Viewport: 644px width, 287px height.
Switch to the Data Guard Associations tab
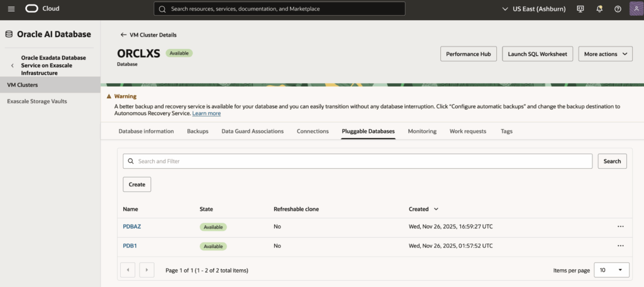click(x=252, y=131)
